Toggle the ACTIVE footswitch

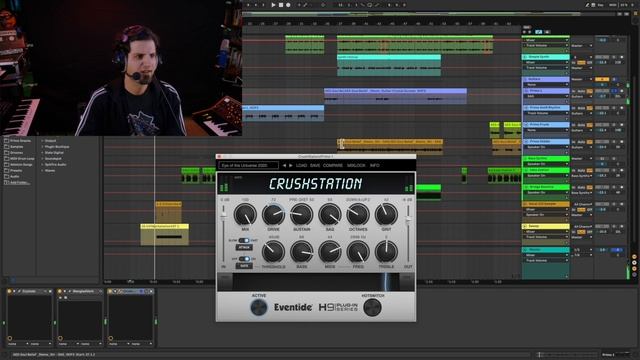point(259,307)
